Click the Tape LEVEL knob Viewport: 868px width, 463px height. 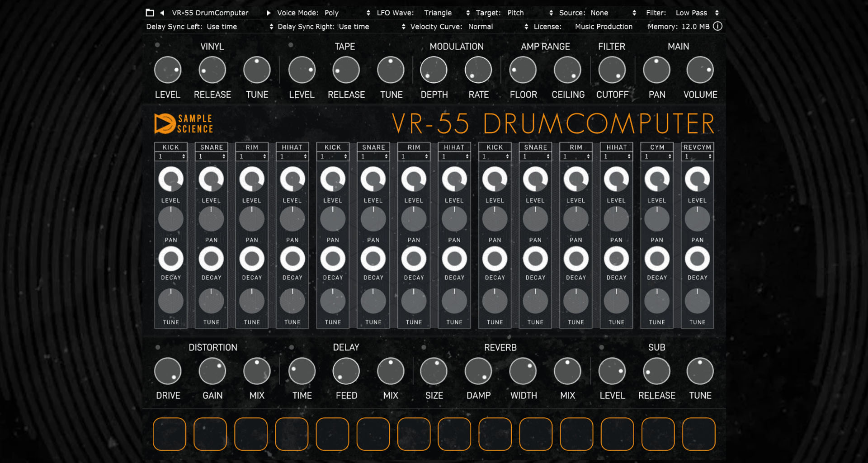[302, 70]
